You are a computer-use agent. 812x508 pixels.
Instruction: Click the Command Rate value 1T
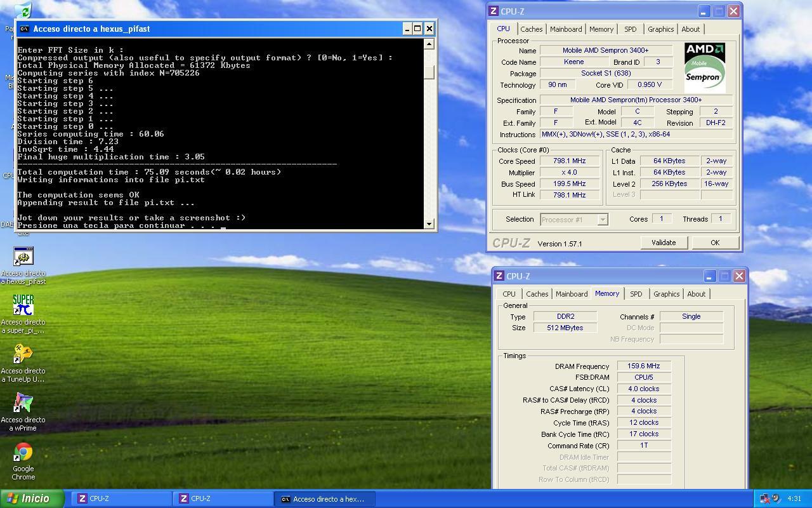[643, 446]
